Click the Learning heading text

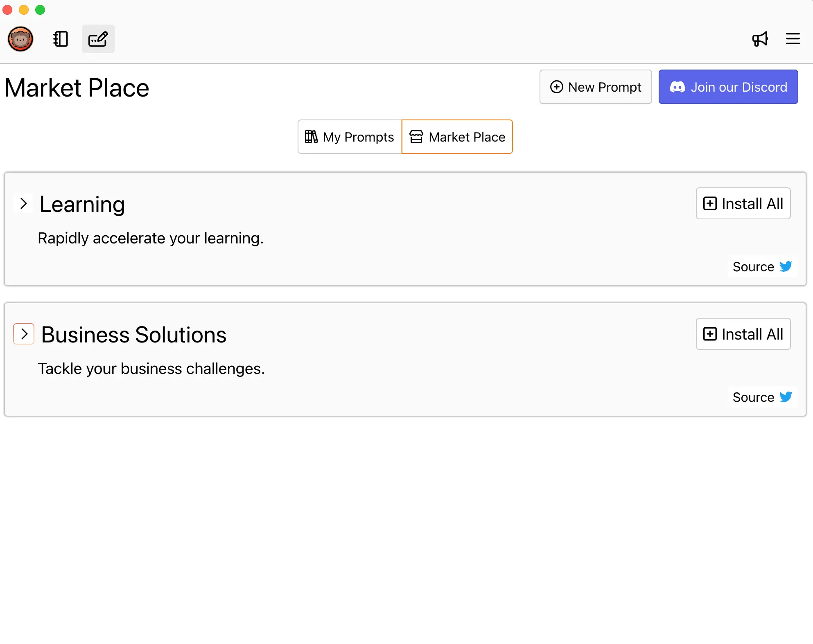pyautogui.click(x=82, y=204)
